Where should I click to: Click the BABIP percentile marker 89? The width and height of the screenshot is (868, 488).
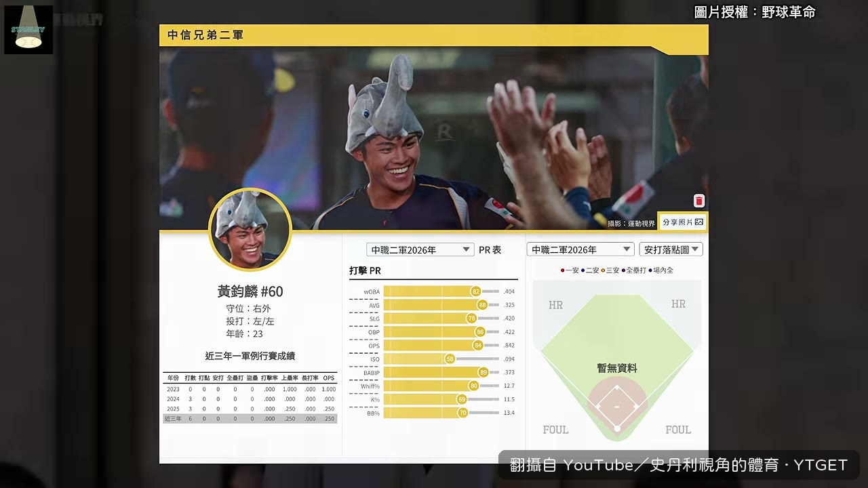click(x=483, y=372)
